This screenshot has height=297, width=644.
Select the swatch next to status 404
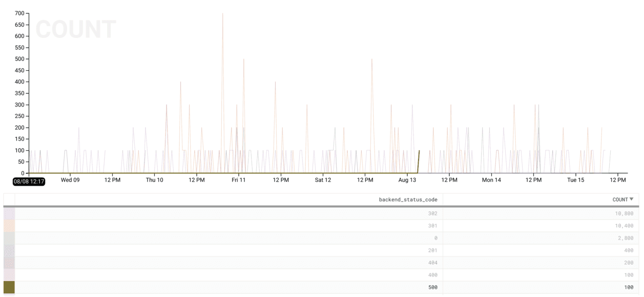(x=9, y=263)
